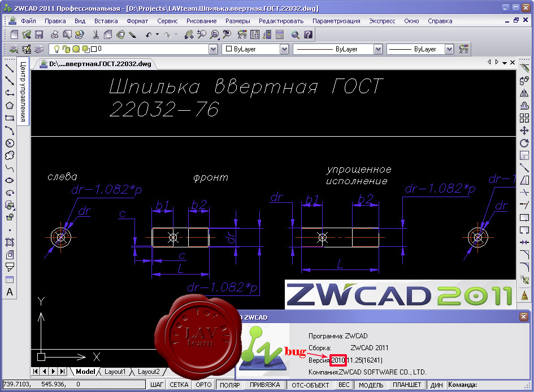This screenshot has height=392, width=534.
Task: Close the О ZWCAD about dialog
Action: tap(524, 317)
